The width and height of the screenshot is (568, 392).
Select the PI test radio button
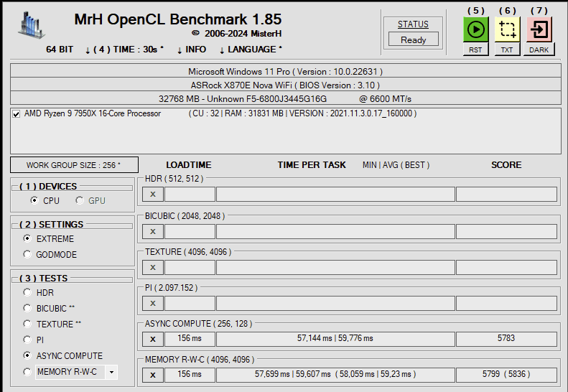point(27,340)
